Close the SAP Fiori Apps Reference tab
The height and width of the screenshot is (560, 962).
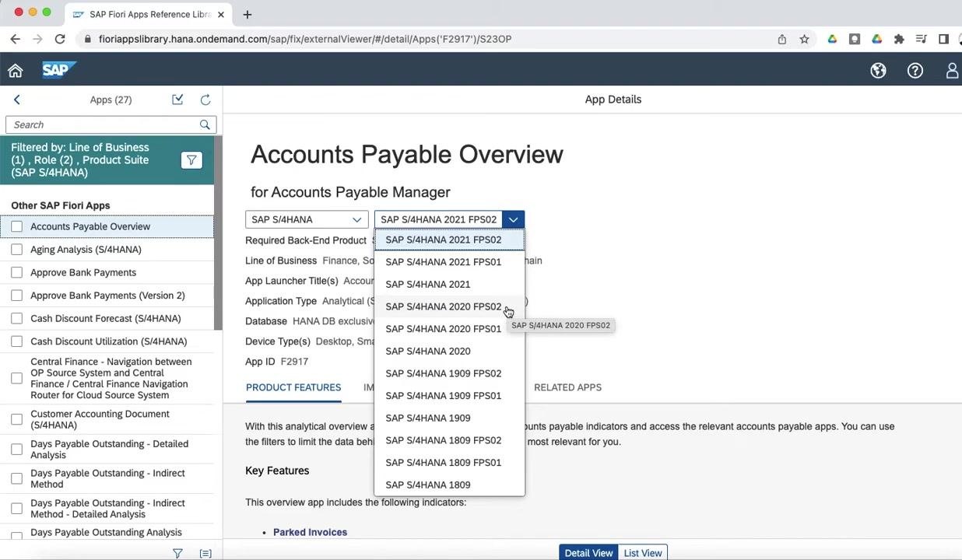click(221, 14)
